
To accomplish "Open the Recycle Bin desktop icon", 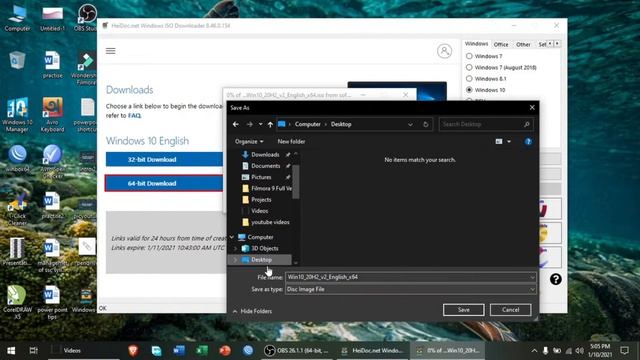I will tap(17, 61).
